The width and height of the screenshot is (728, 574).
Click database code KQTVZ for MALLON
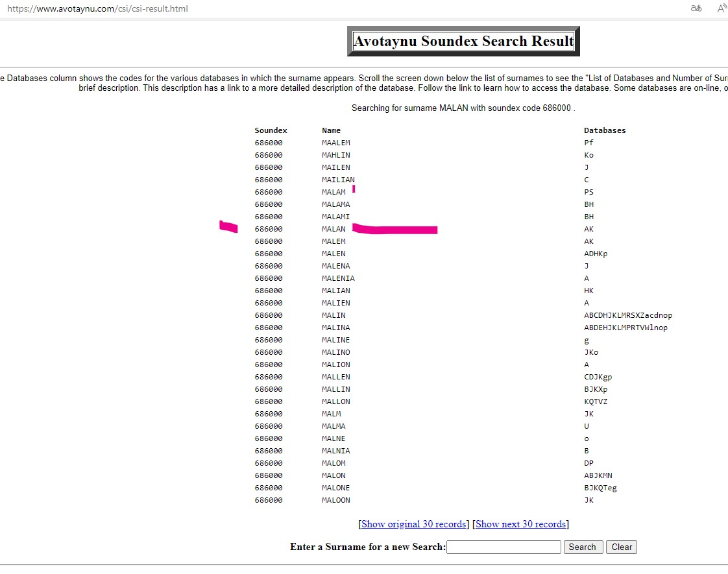tap(596, 401)
